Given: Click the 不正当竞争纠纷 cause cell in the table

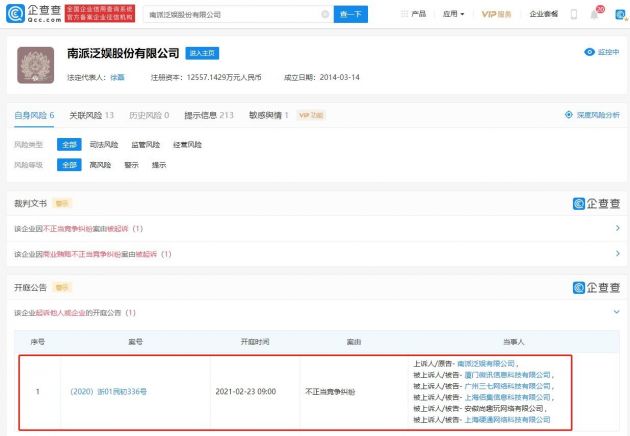Looking at the screenshot, I should pyautogui.click(x=330, y=391).
